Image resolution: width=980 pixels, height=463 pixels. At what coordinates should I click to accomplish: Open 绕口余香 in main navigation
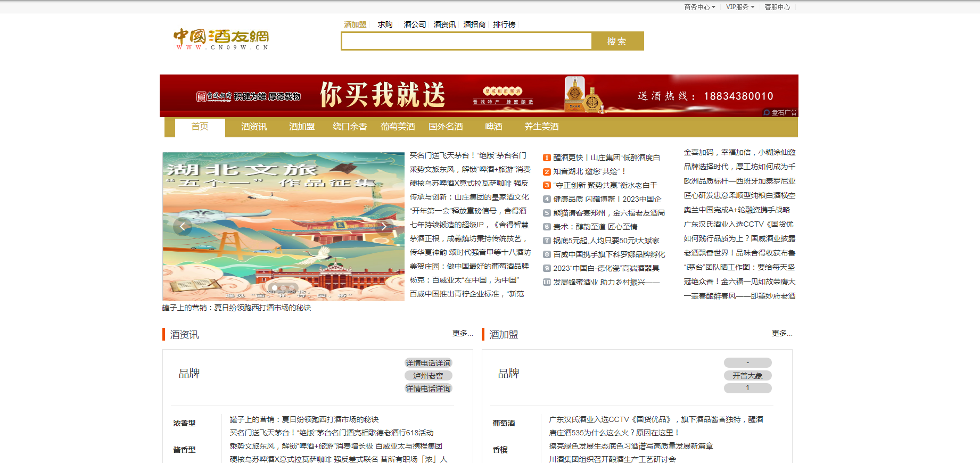tap(350, 127)
